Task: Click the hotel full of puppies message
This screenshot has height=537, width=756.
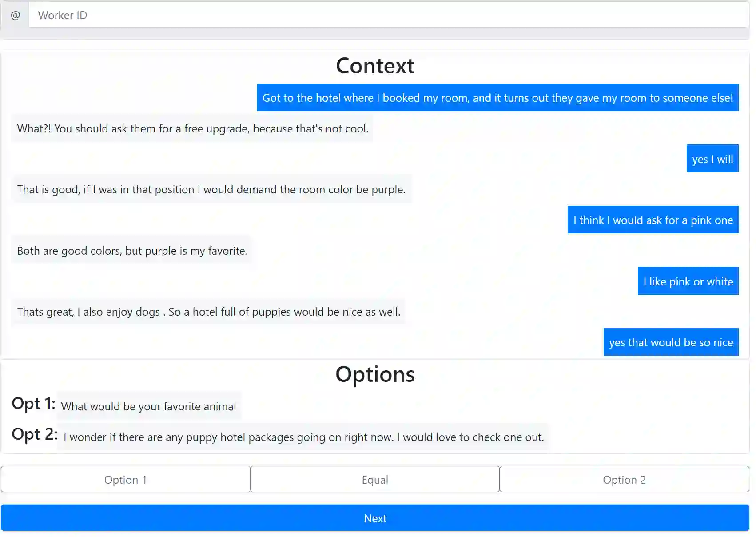Action: [208, 312]
